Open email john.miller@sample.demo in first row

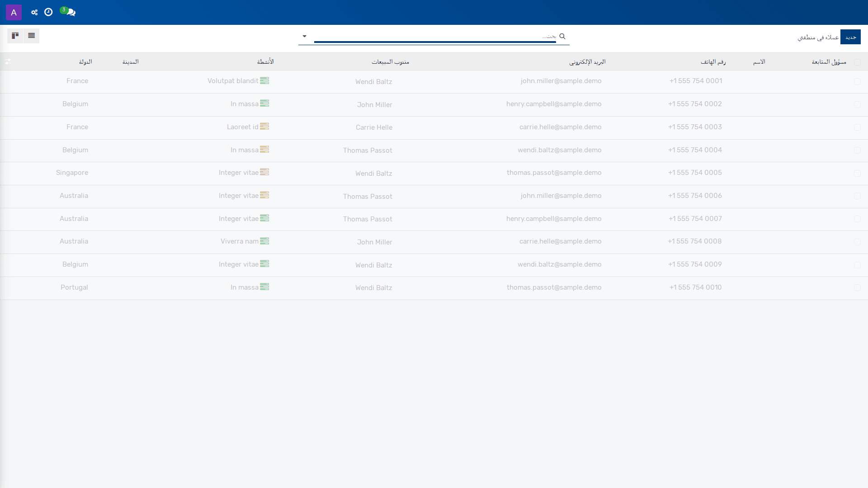tap(561, 81)
